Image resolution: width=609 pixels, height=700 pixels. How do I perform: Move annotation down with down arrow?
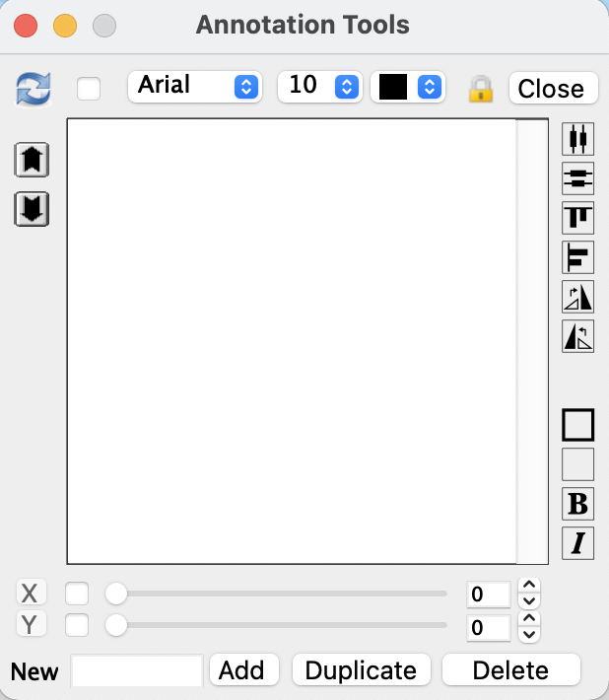pyautogui.click(x=32, y=209)
